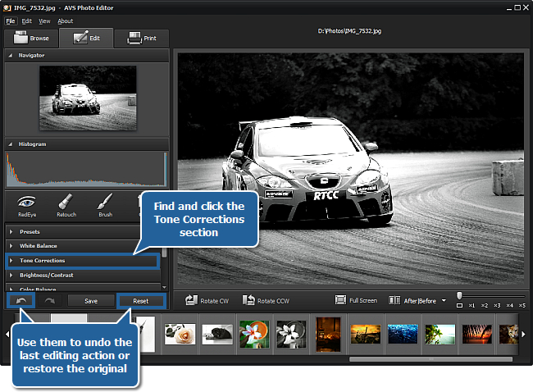Collapse the Histogram panel
This screenshot has width=533, height=392.
point(10,144)
